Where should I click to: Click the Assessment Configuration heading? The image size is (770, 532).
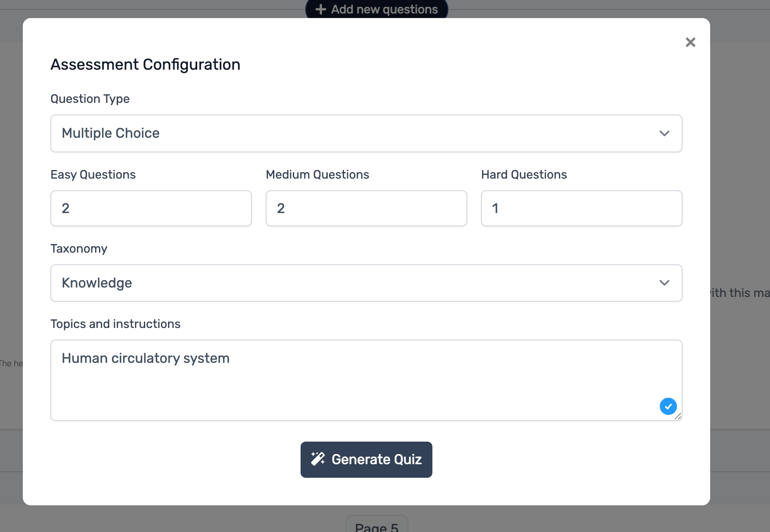(x=146, y=65)
